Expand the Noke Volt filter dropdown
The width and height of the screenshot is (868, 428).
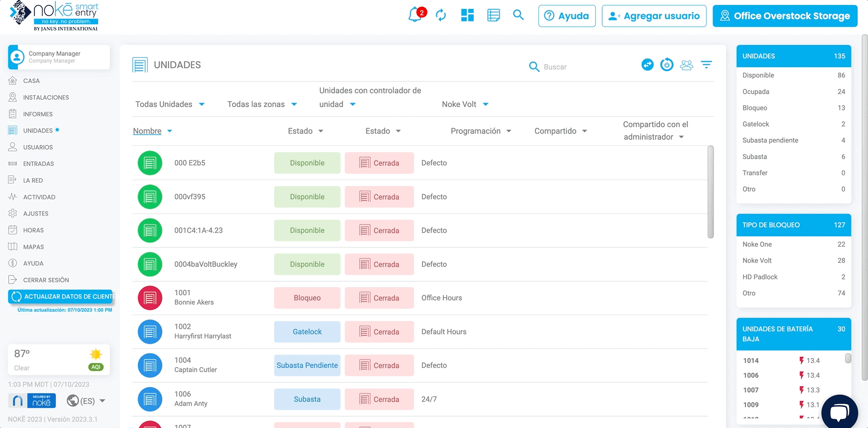tap(464, 104)
